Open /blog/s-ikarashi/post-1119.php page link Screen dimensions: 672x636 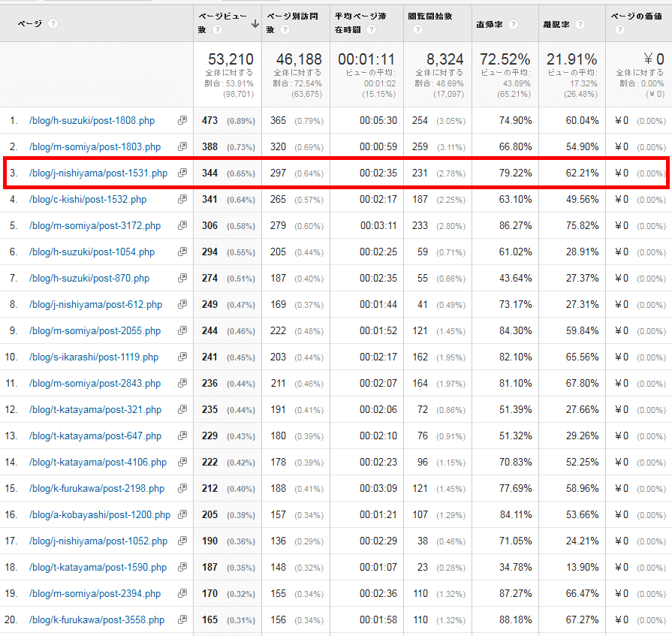(93, 357)
